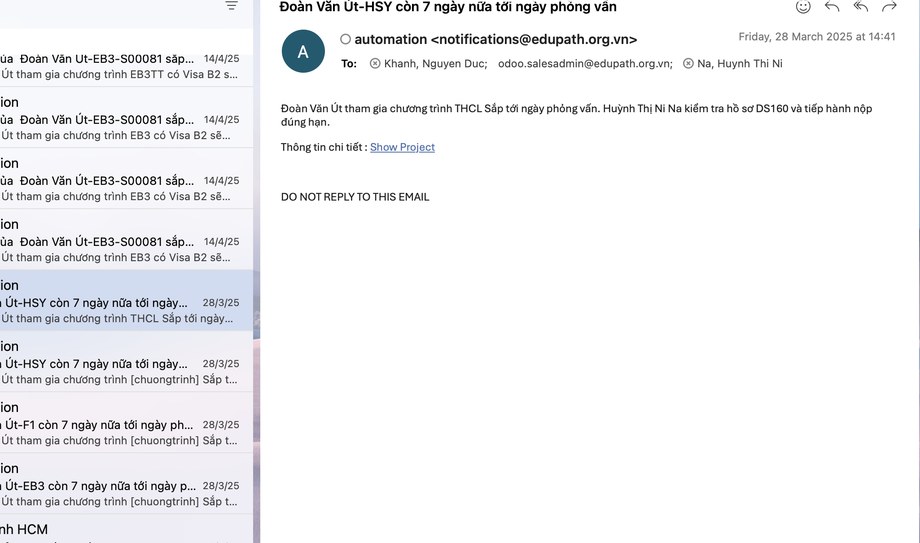Click the status icon next to Na, Huynh Thi Ni
This screenshot has width=920, height=543.
point(688,63)
